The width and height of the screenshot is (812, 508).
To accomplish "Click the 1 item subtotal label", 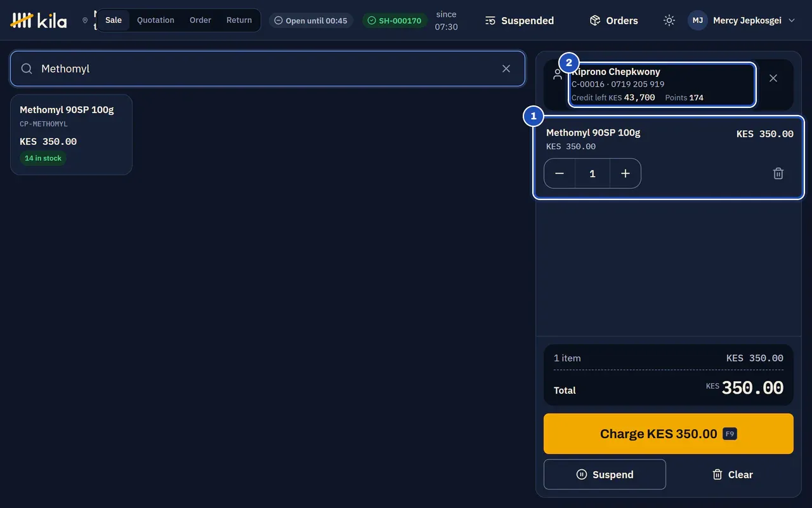I will (567, 358).
